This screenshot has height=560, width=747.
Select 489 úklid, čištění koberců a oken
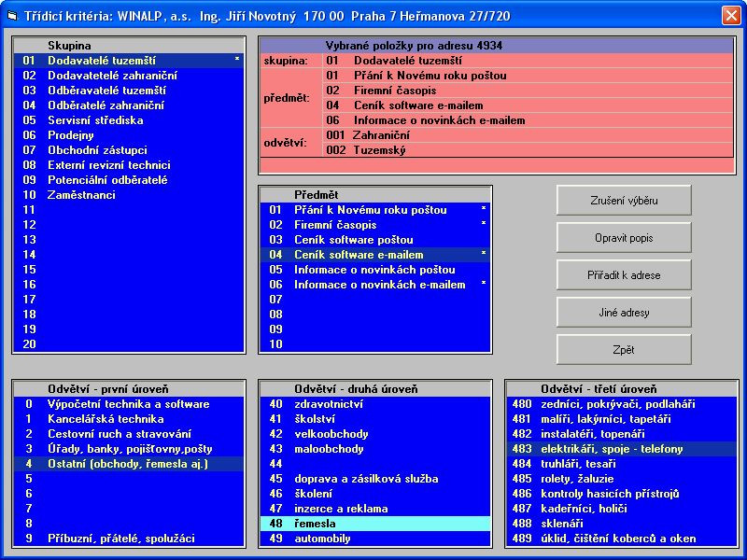click(622, 539)
